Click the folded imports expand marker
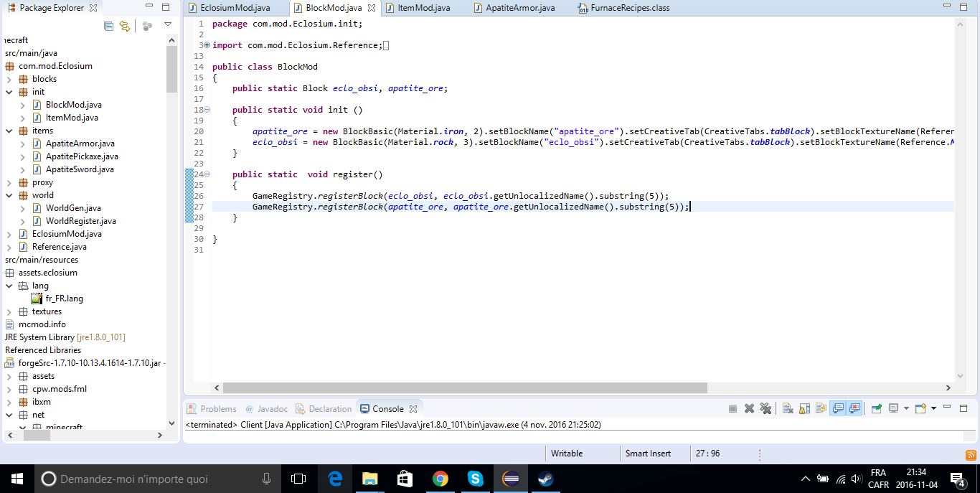 (207, 45)
